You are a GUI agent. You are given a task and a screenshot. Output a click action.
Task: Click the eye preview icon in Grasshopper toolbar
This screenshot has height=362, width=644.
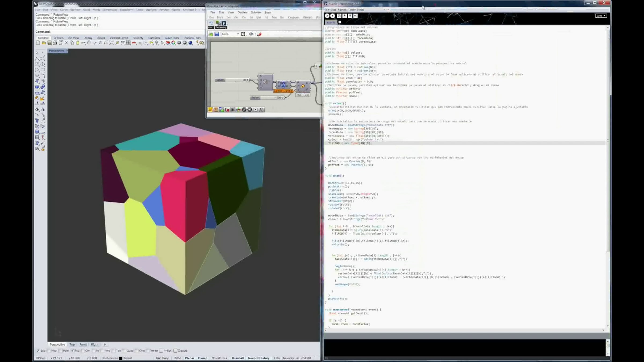coord(251,34)
